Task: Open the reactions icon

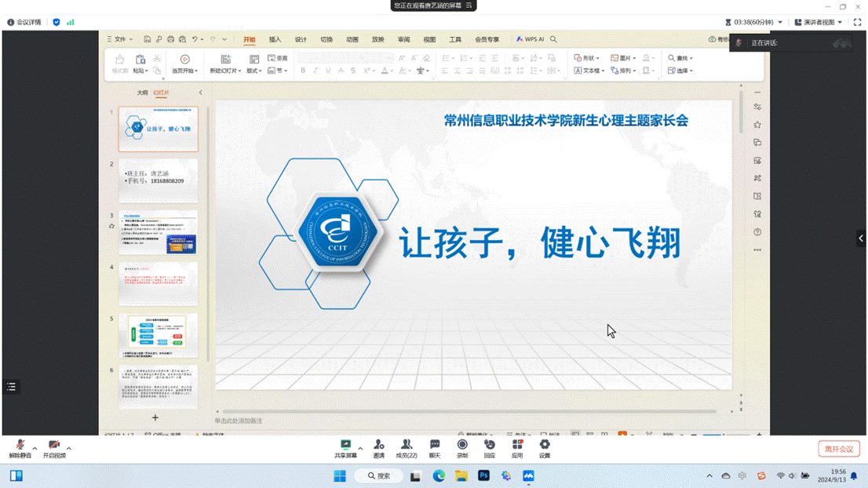Action: (490, 449)
